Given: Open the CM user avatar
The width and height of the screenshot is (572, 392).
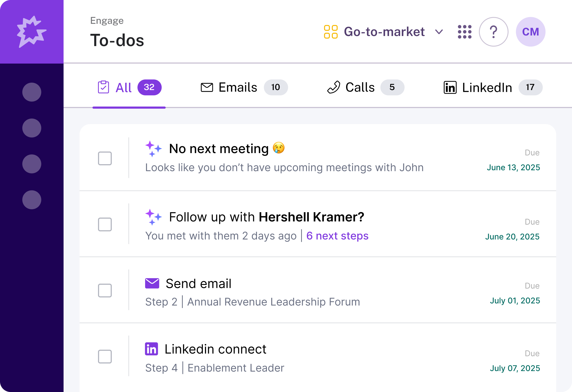Looking at the screenshot, I should tap(530, 32).
